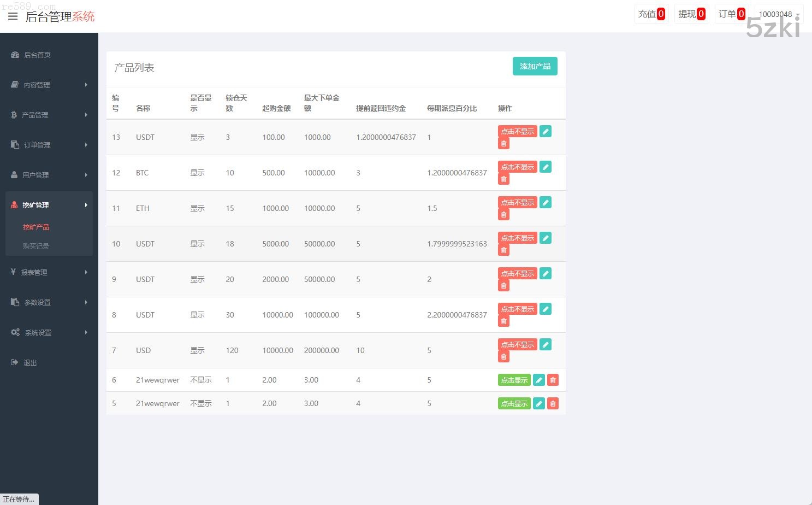Click the delete icon for product 9
Image resolution: width=812 pixels, height=505 pixels.
(503, 286)
